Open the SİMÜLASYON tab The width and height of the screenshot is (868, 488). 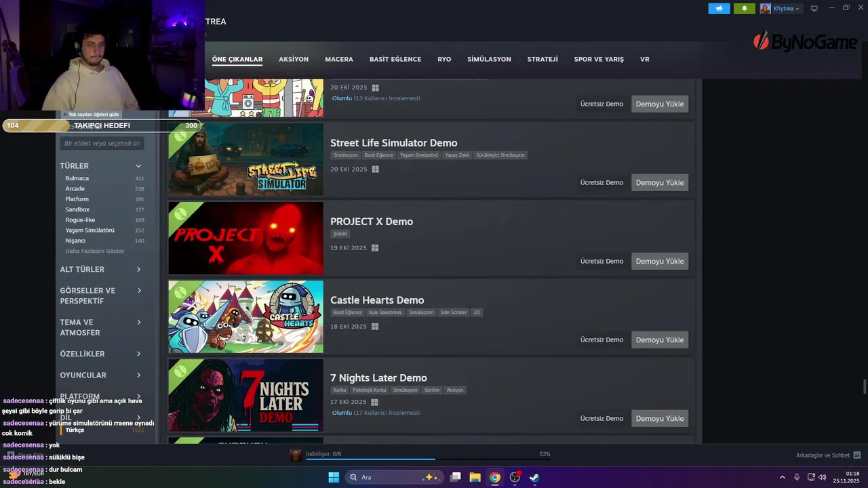click(x=489, y=59)
